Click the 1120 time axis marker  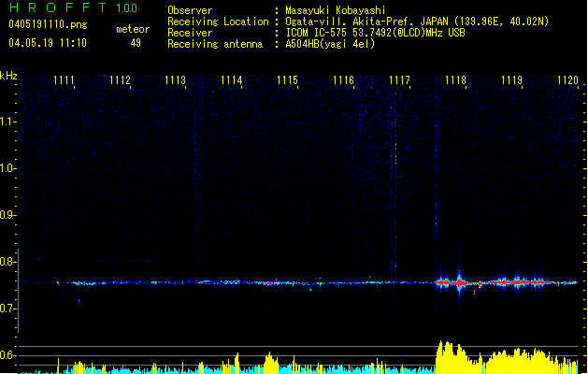(x=567, y=80)
